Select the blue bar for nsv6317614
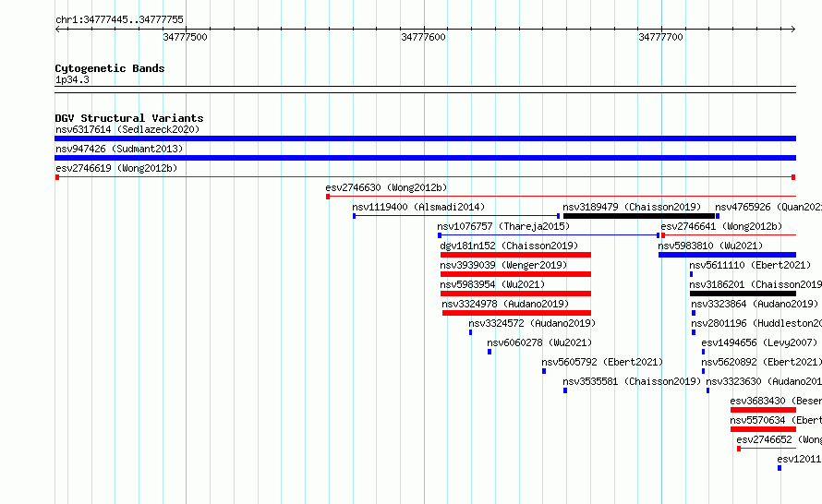This screenshot has width=822, height=504. (425, 138)
